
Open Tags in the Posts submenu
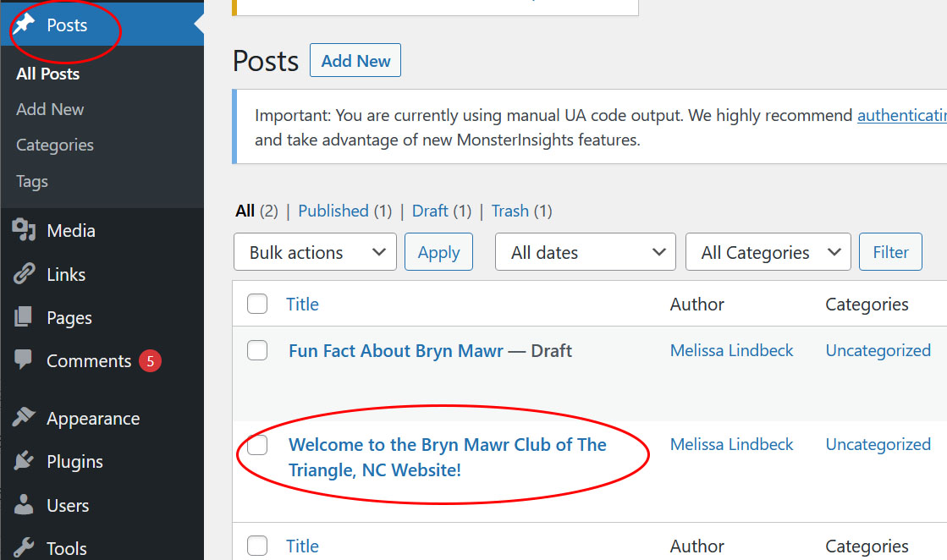point(32,181)
